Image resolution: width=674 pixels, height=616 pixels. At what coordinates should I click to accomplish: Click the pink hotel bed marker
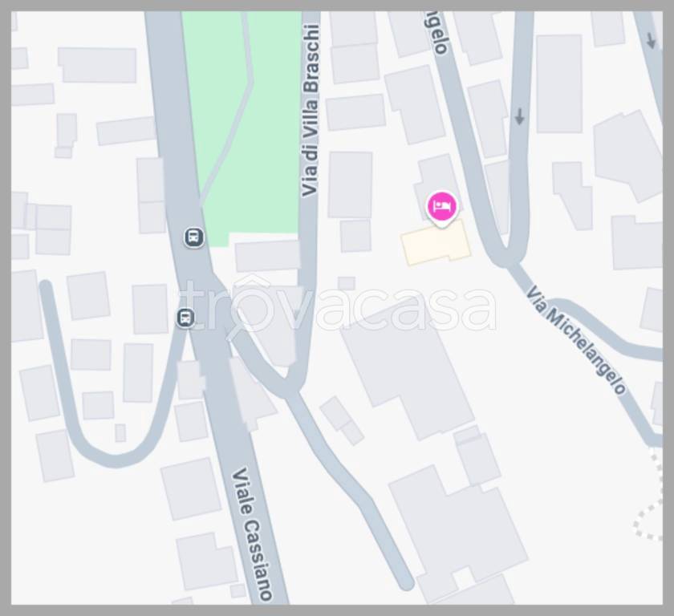[442, 208]
